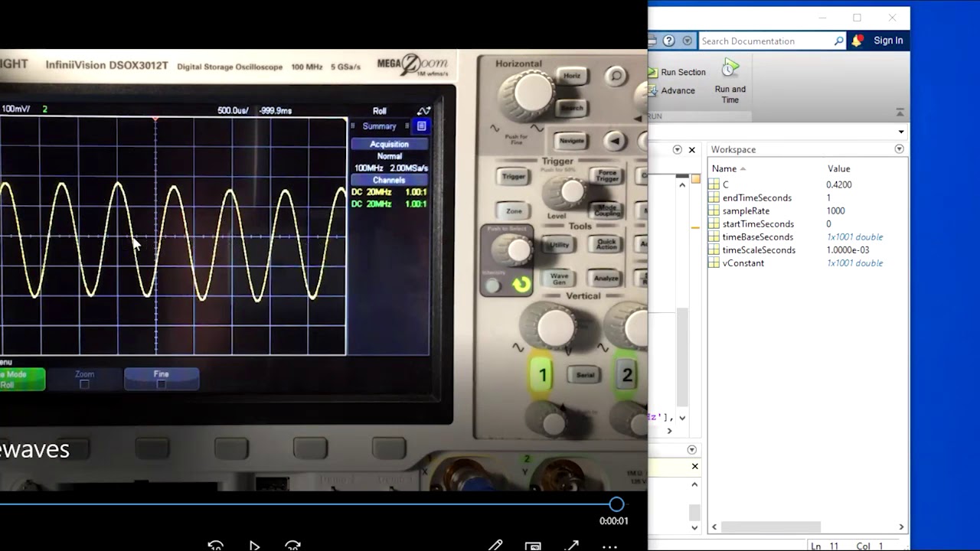Image resolution: width=980 pixels, height=551 pixels.
Task: Click the video seek bar handle
Action: click(616, 504)
